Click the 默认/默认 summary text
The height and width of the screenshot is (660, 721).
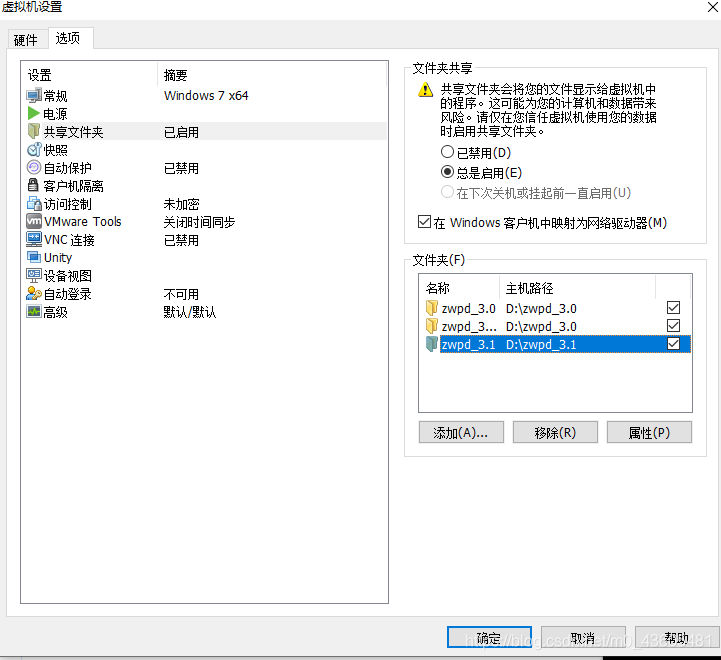190,312
